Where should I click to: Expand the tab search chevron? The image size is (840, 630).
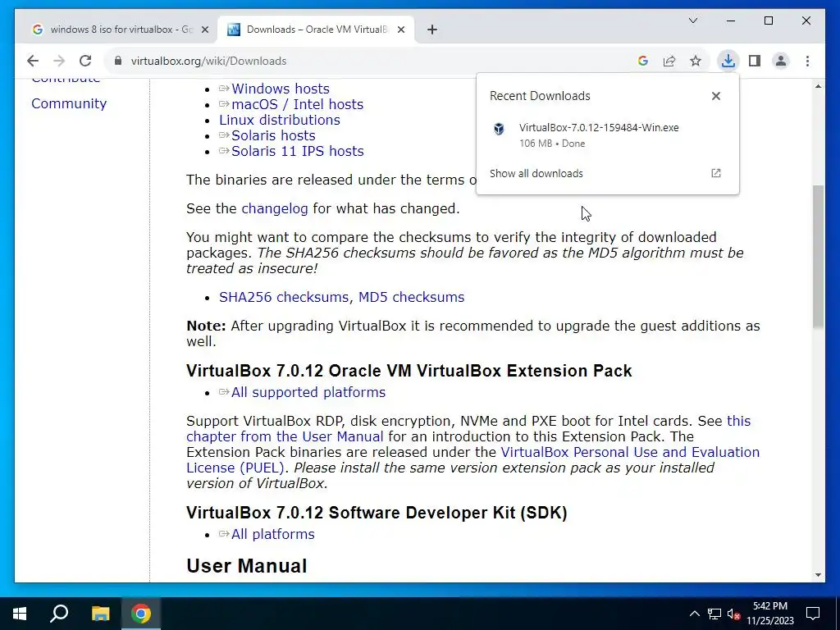[692, 21]
